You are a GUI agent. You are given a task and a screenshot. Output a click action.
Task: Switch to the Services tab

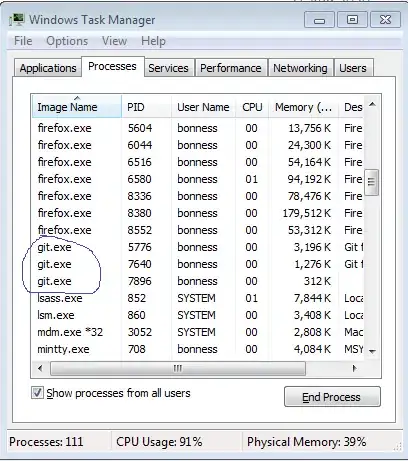click(168, 68)
